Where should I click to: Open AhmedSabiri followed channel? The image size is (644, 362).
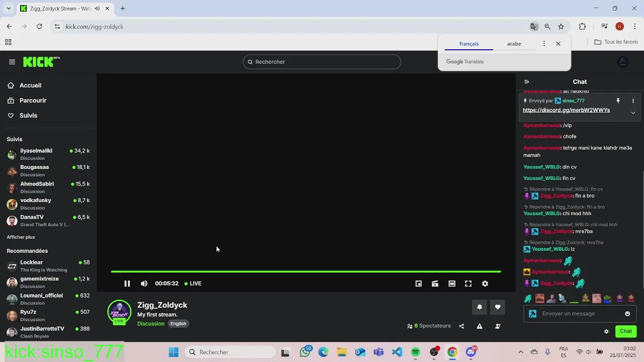coord(48,188)
